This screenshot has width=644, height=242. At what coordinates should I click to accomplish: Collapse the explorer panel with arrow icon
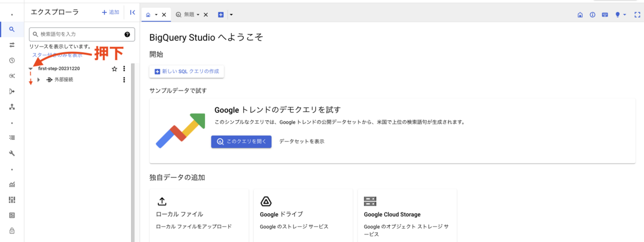point(133,12)
